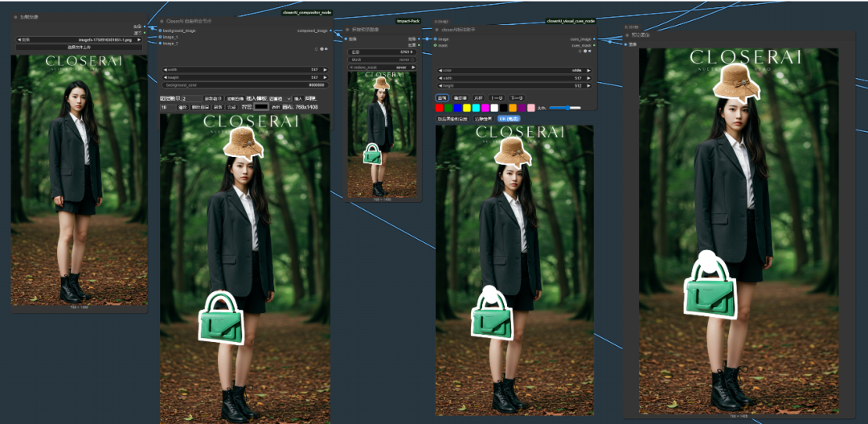Image resolution: width=868 pixels, height=424 pixels.
Task: Pick the cyan color swatch
Action: tap(476, 108)
